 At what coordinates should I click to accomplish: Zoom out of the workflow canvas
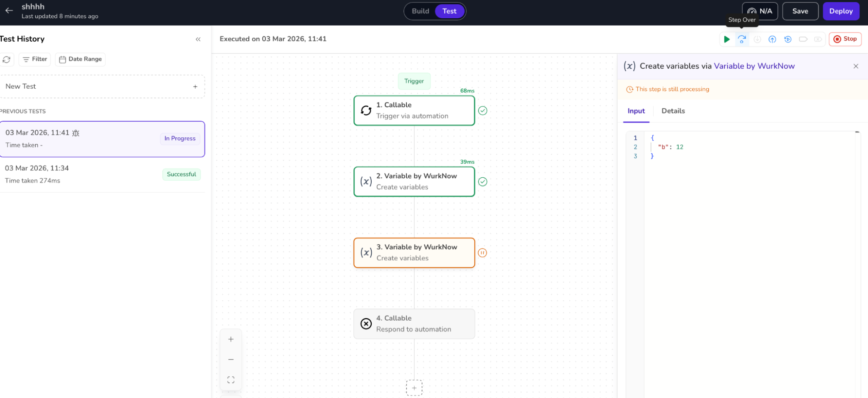[231, 359]
